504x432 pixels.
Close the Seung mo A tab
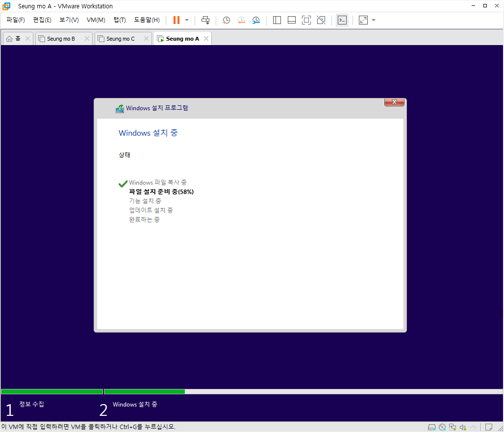(206, 39)
